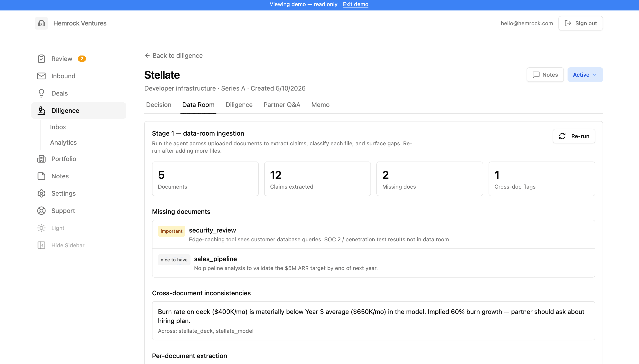Click the Portfolio building icon

coord(41,159)
